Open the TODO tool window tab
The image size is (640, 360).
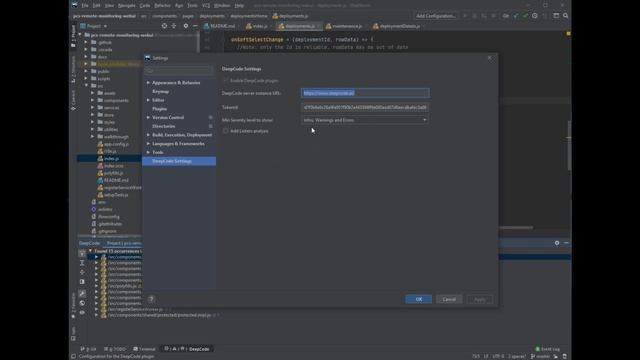116,349
